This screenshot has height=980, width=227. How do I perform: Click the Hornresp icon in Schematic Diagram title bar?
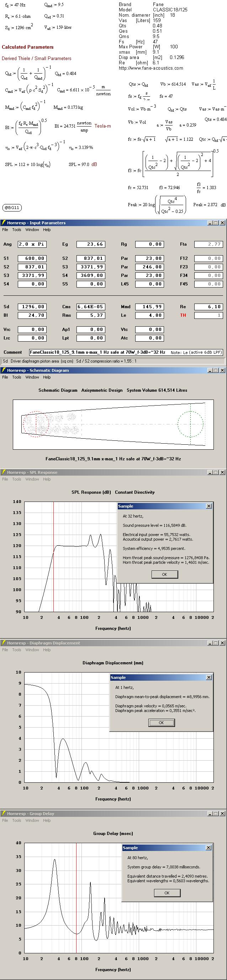click(4, 370)
